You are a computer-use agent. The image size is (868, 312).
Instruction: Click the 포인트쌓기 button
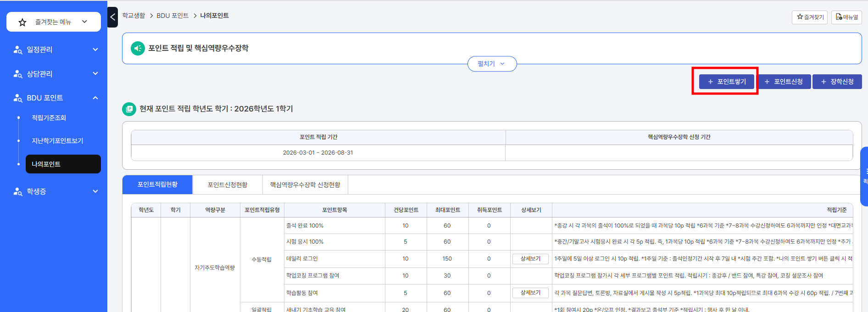click(727, 82)
